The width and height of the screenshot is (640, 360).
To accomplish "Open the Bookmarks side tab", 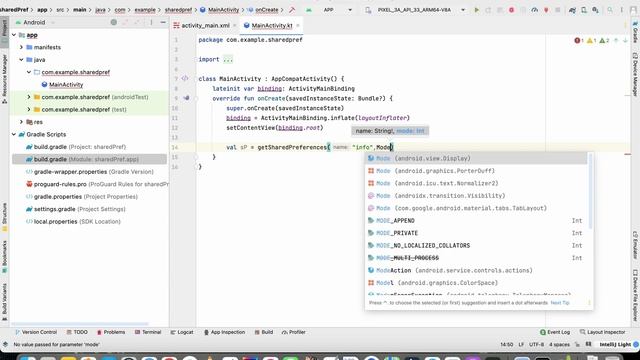I will click(x=4, y=257).
